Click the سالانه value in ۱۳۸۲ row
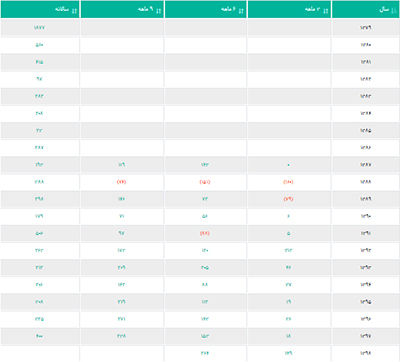 point(39,79)
